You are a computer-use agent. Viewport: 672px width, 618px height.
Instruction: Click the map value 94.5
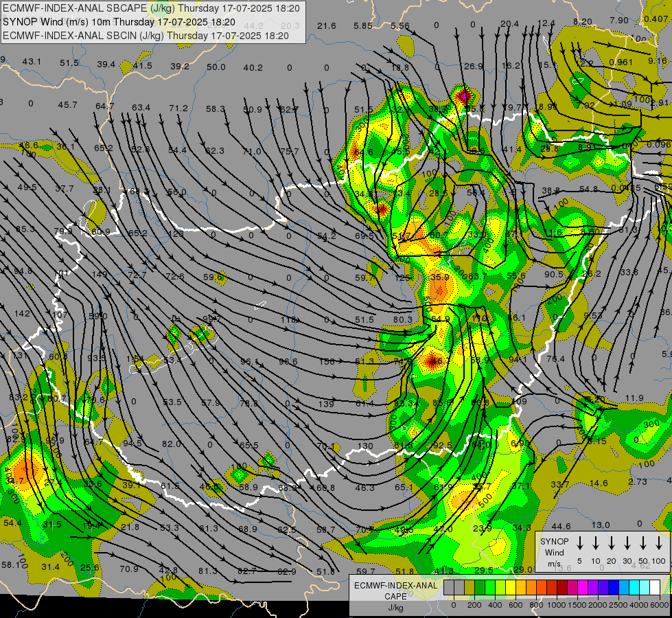132,443
